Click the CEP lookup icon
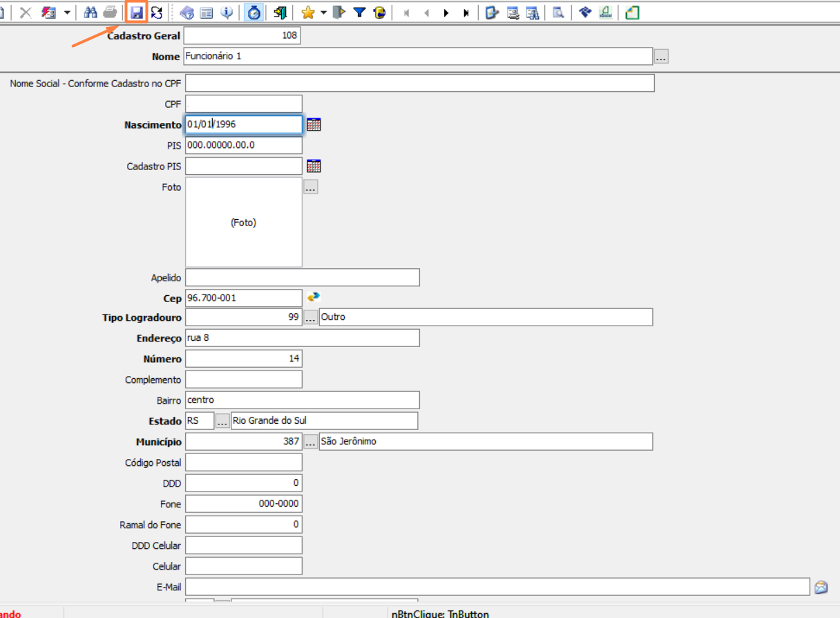The height and width of the screenshot is (618, 840). 314,297
